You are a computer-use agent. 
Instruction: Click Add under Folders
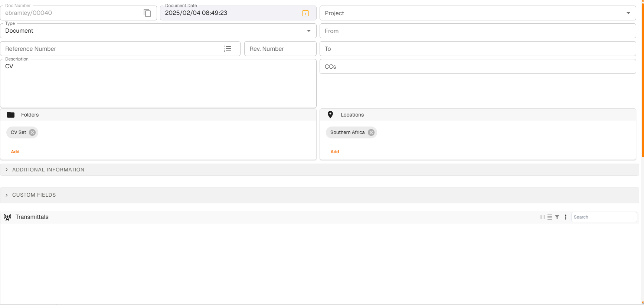click(15, 152)
